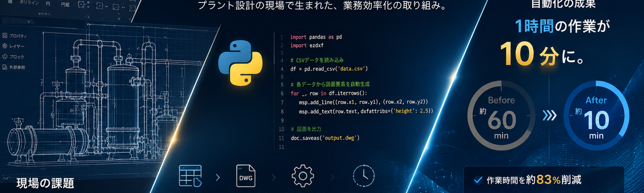644x193 pixels.
Task: Click the triple chevron between Before and After
Action: 548,114
